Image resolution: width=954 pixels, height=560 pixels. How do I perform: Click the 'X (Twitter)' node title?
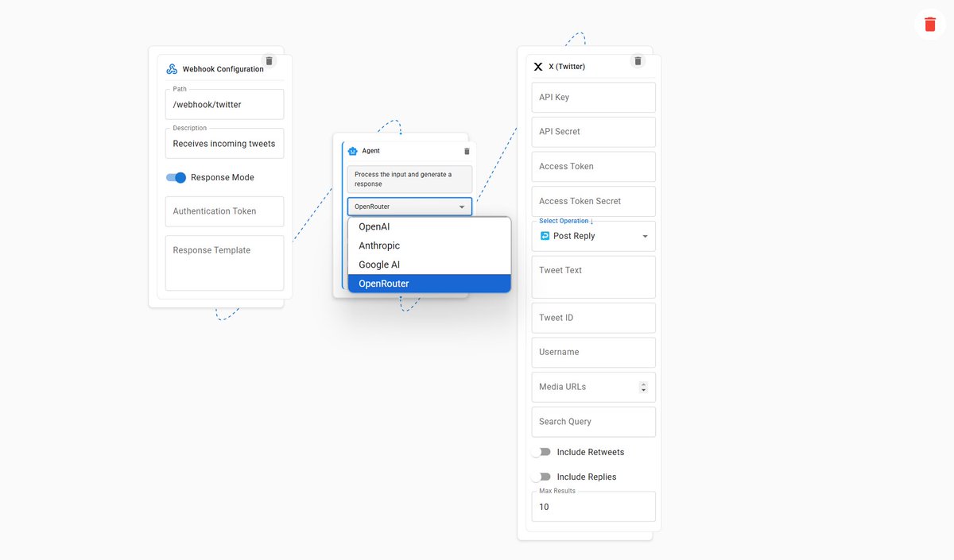tap(567, 67)
